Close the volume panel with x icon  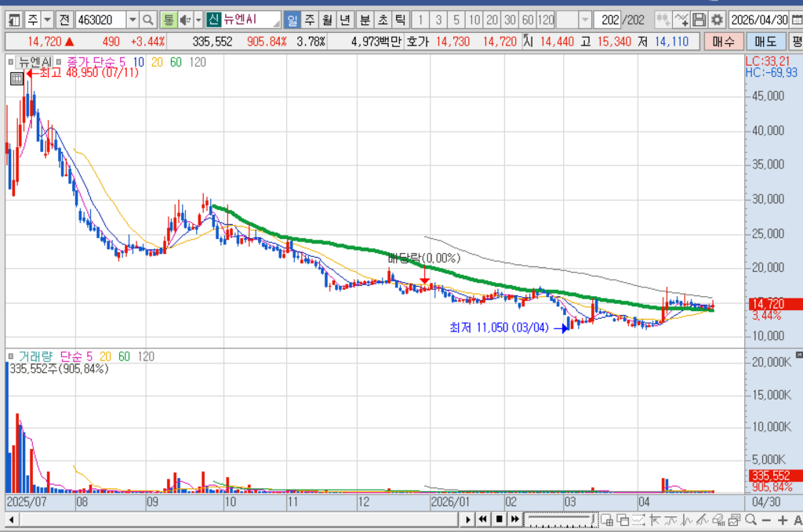799,354
